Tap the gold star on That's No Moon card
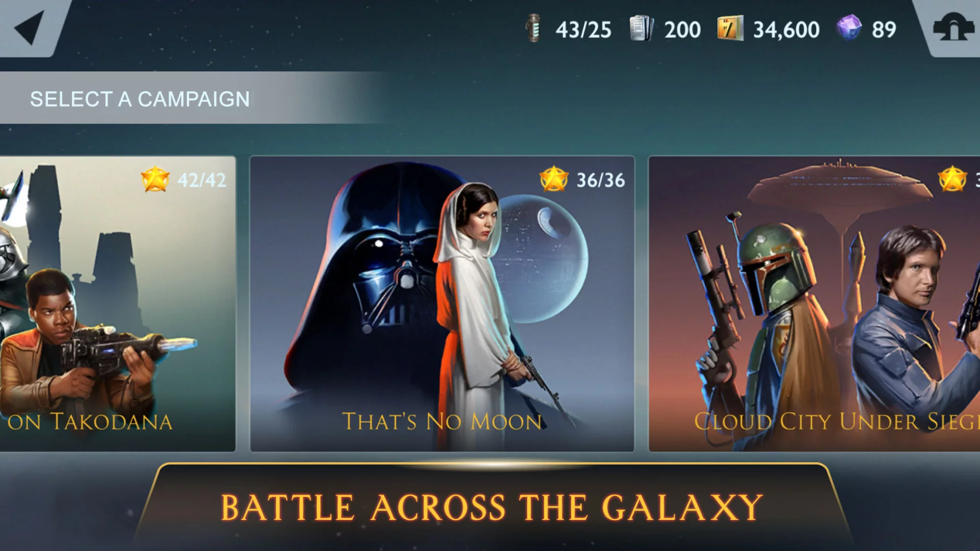 coord(554,179)
